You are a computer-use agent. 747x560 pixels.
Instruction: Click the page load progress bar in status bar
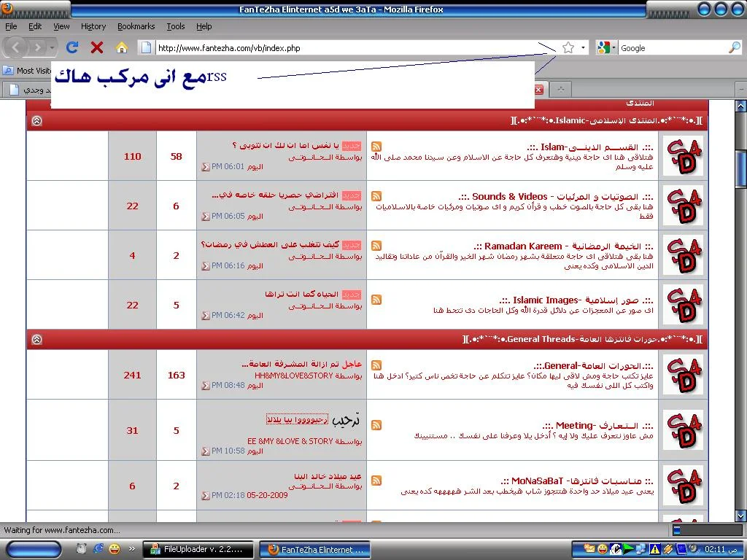[706, 530]
